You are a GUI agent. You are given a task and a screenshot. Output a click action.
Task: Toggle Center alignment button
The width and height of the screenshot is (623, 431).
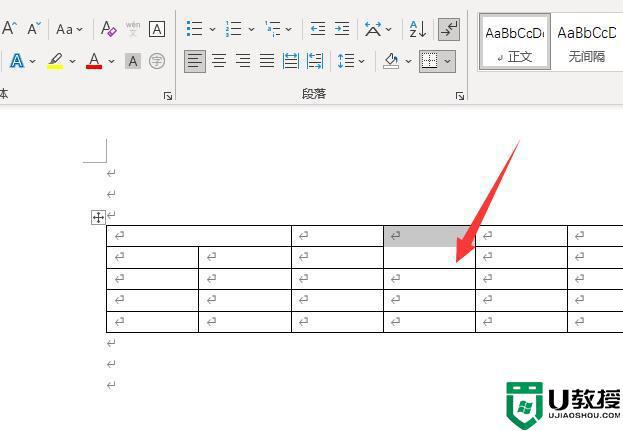tap(219, 61)
